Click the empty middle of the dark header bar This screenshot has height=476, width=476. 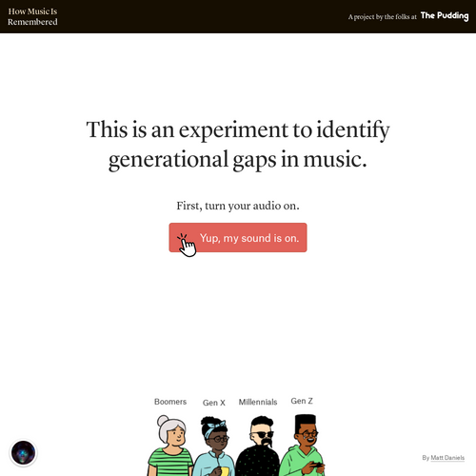click(203, 16)
